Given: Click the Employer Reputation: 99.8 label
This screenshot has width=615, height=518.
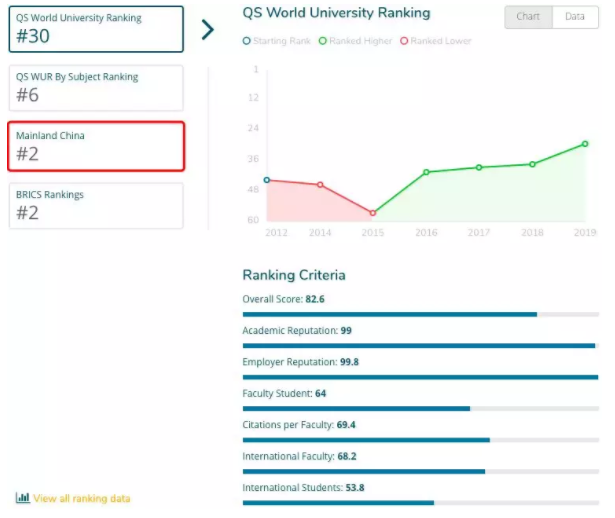Looking at the screenshot, I should (x=300, y=362).
